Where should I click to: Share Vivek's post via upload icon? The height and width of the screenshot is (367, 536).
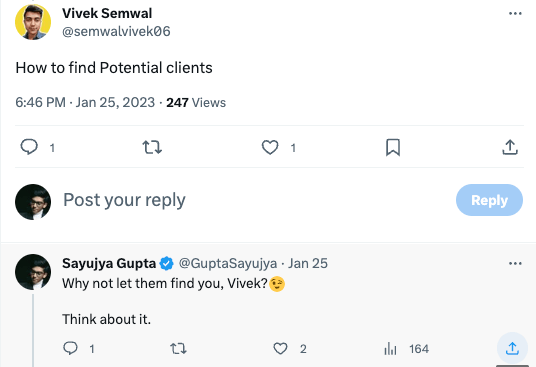pyautogui.click(x=510, y=147)
